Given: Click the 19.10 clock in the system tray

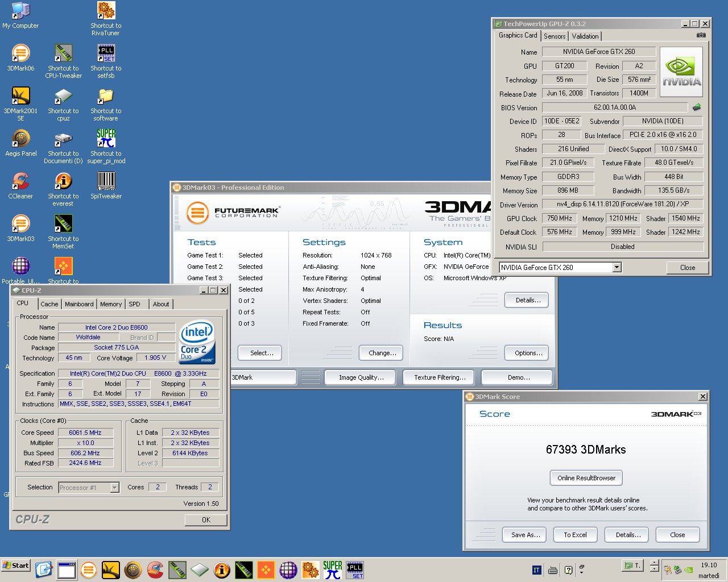Looking at the screenshot, I should pyautogui.click(x=709, y=565).
